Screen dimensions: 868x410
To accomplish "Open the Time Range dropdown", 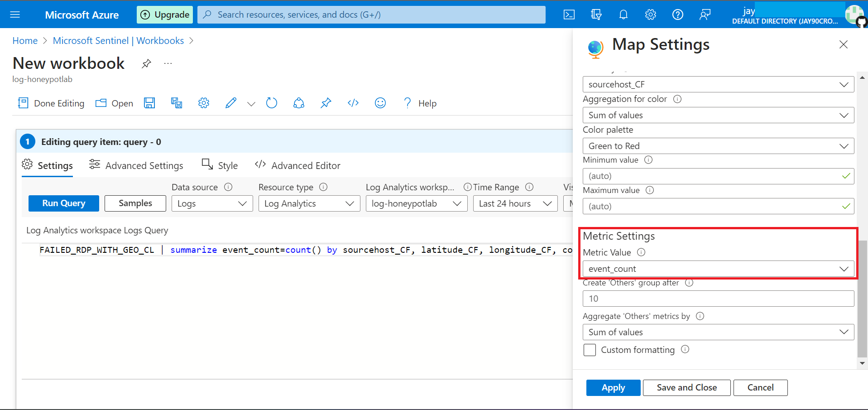I will pos(515,203).
